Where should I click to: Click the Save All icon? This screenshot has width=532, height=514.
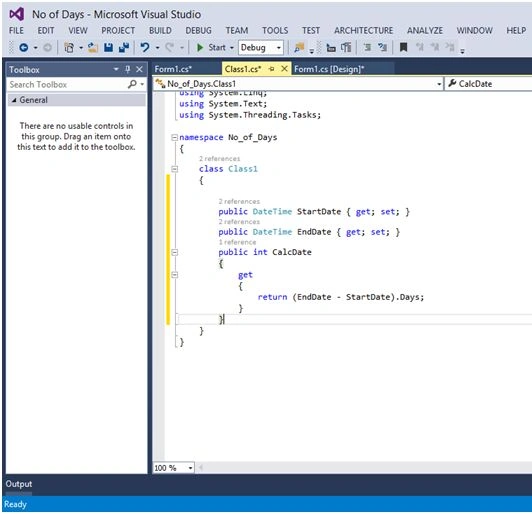tap(124, 47)
